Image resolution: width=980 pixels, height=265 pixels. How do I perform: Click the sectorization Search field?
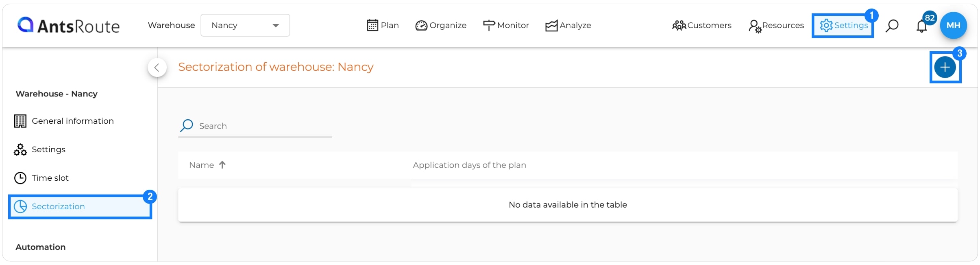tap(255, 126)
